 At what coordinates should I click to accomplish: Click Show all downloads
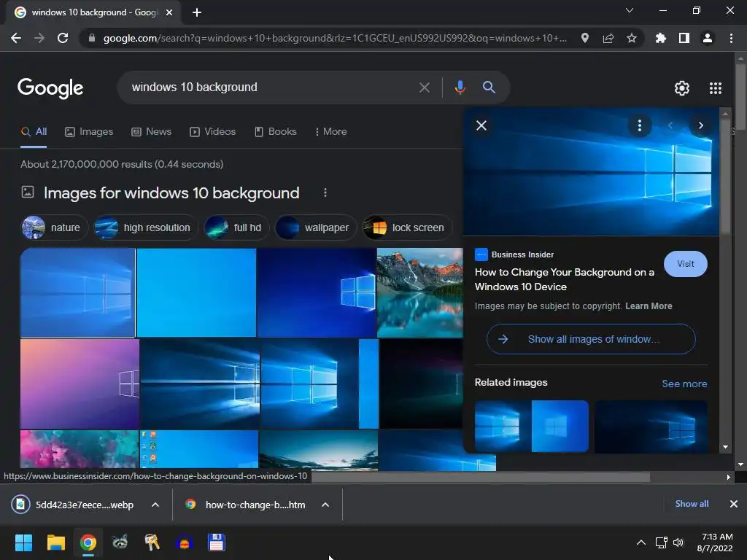click(x=692, y=504)
